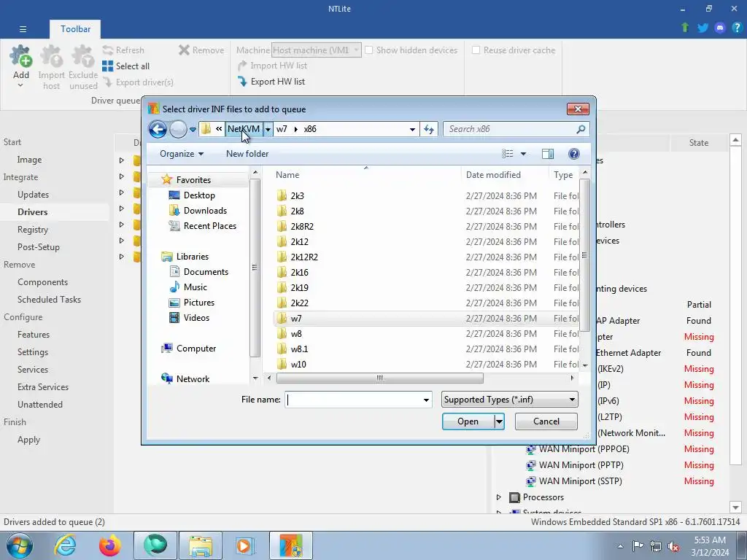The image size is (747, 560).
Task: Expand the Processors tree node
Action: tap(499, 497)
